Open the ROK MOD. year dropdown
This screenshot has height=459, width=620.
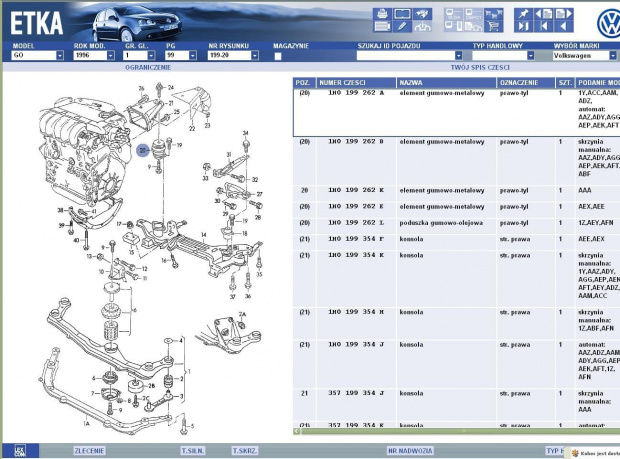(110, 55)
